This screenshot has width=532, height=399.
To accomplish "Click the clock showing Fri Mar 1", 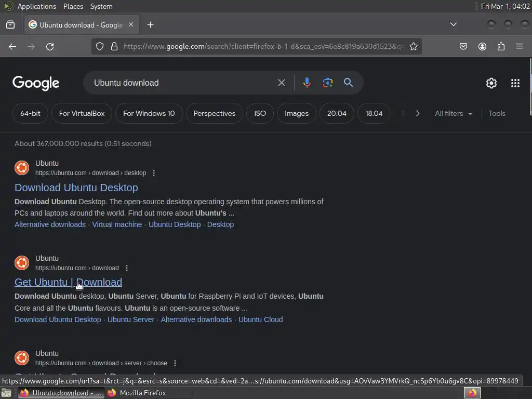I will click(x=505, y=6).
